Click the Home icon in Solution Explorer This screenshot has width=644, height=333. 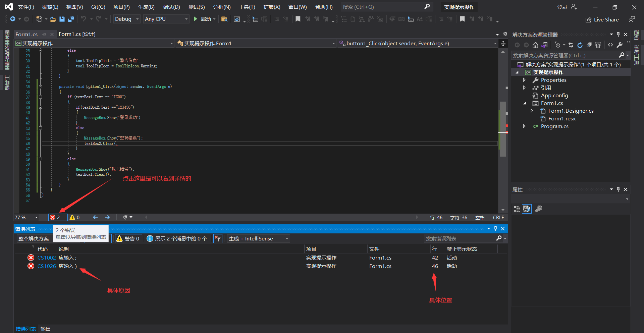535,45
